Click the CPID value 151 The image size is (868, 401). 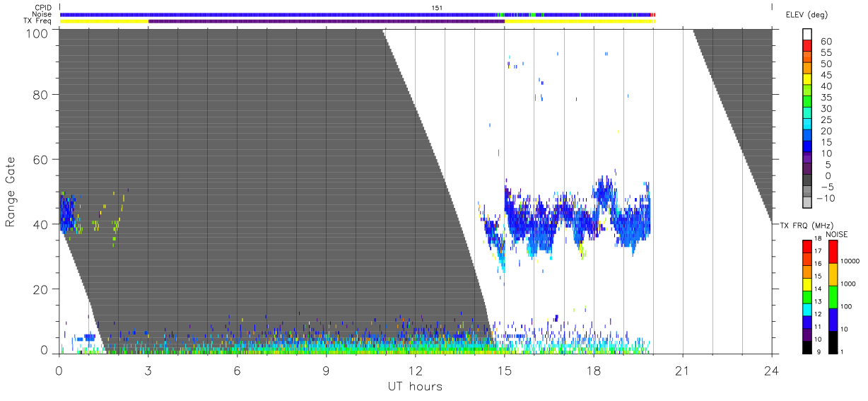tap(437, 8)
